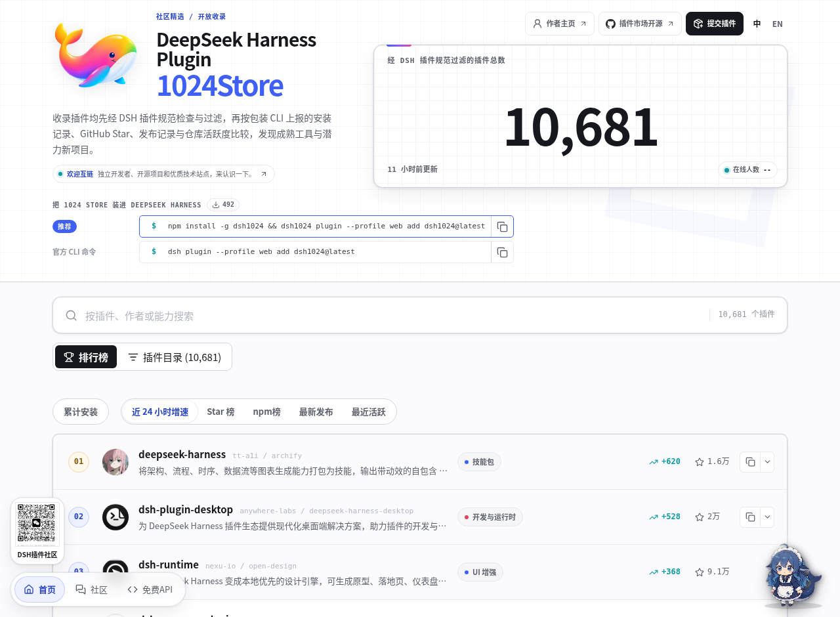Screen dimensions: 840x617
Task: Click the +528 growth trend value
Action: click(x=665, y=517)
